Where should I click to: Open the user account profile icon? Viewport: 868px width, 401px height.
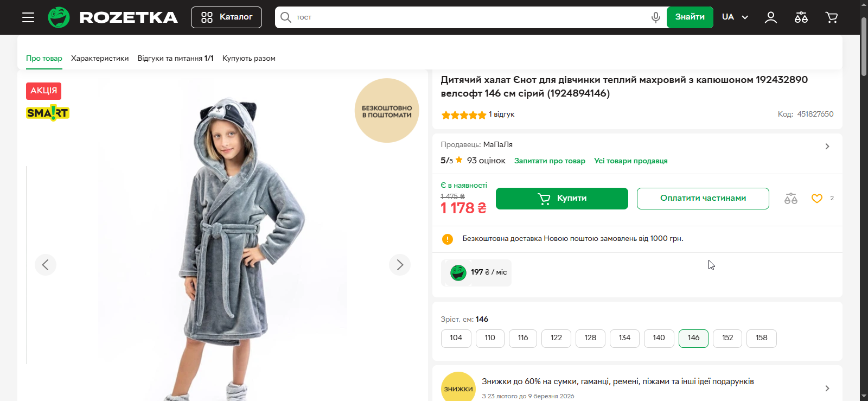(770, 17)
